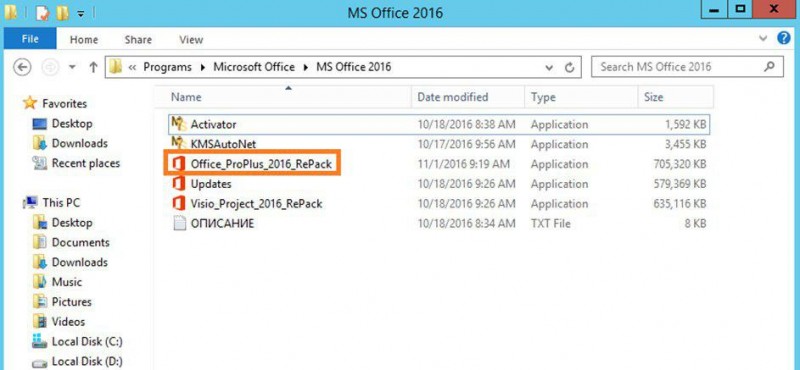The image size is (800, 370).
Task: Open Local Disk (C:)
Action: [87, 341]
